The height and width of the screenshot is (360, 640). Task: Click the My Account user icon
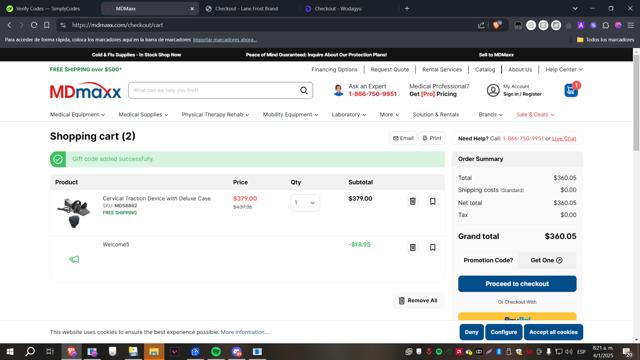(493, 90)
